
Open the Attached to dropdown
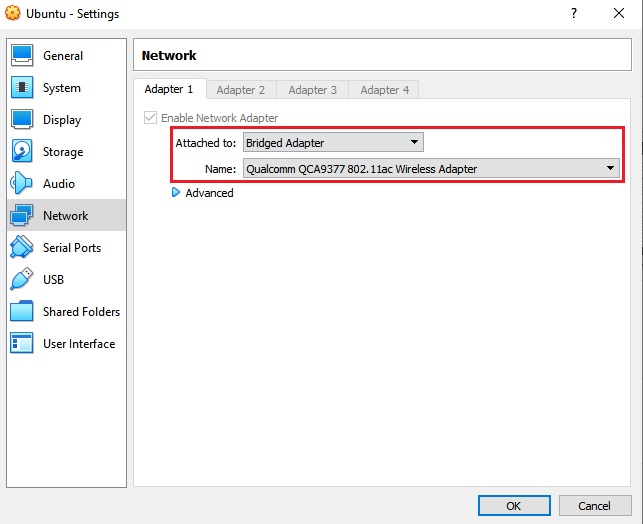[333, 143]
